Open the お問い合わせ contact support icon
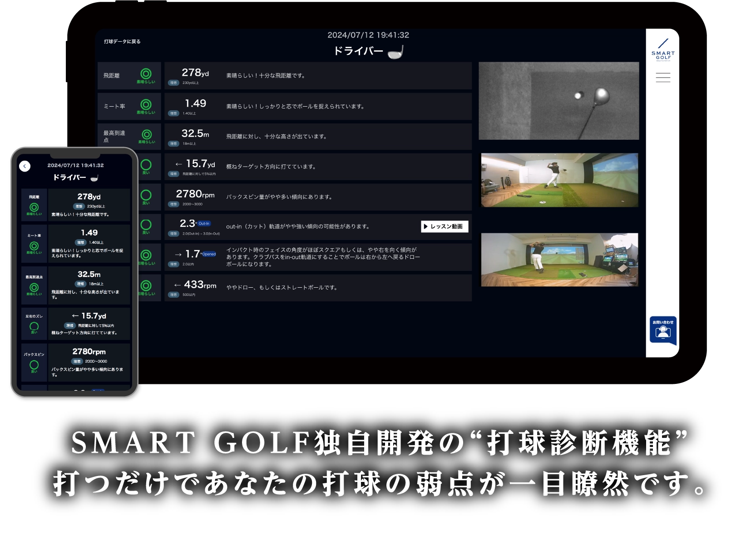The image size is (756, 550). [663, 331]
